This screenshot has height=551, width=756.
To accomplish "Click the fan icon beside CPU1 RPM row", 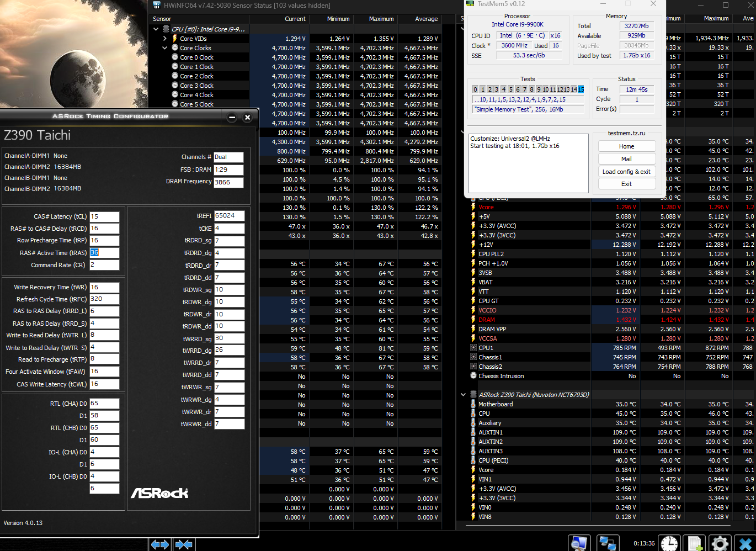I will click(473, 348).
